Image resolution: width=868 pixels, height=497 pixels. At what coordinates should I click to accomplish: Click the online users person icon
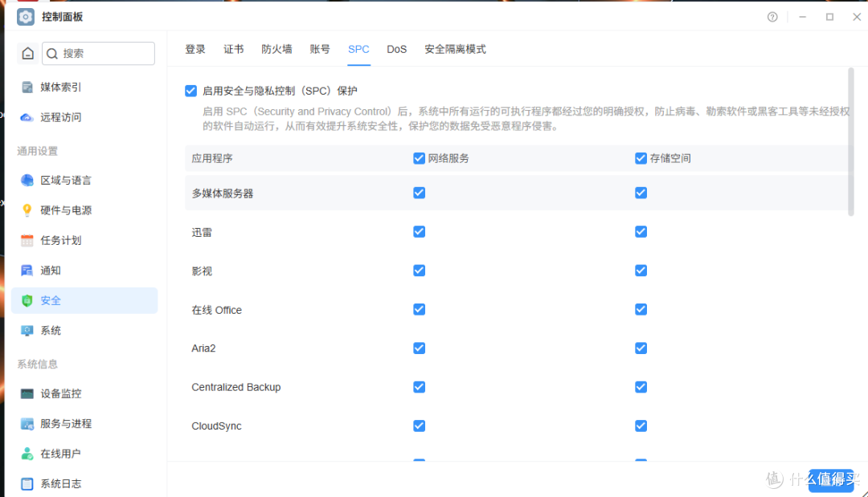pyautogui.click(x=27, y=454)
